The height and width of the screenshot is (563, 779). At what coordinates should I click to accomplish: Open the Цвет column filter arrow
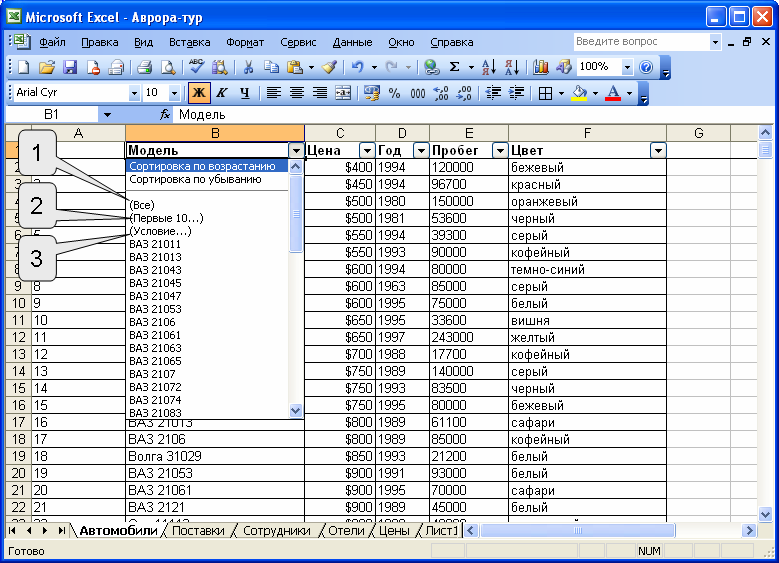click(658, 151)
